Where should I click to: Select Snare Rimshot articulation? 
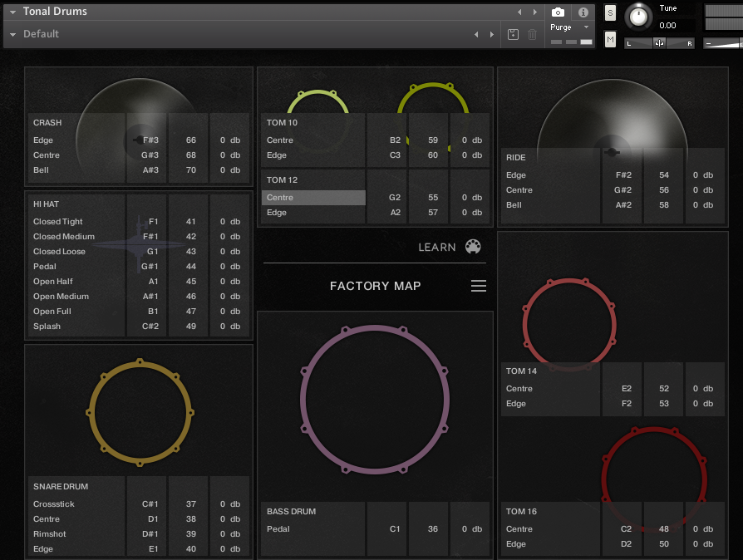click(49, 534)
